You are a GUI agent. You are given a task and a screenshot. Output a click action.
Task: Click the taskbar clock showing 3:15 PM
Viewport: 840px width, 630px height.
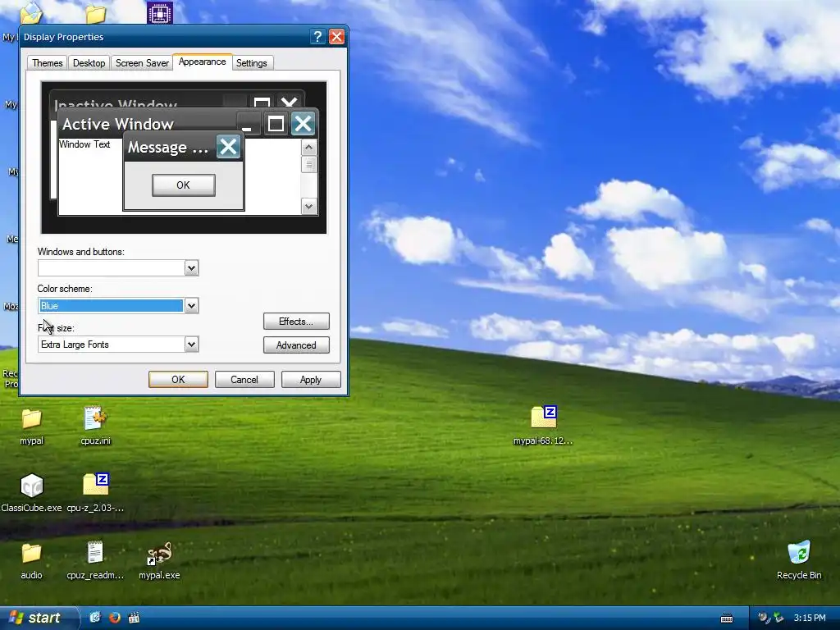point(810,618)
